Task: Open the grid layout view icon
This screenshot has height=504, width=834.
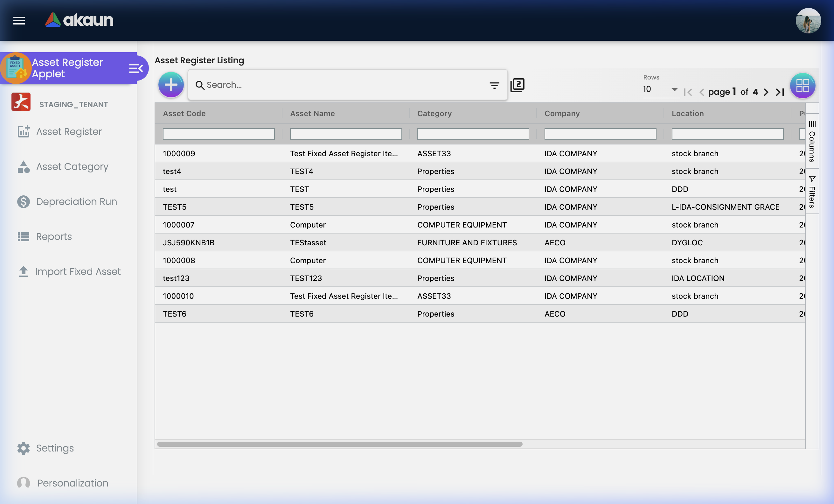Action: tap(802, 85)
